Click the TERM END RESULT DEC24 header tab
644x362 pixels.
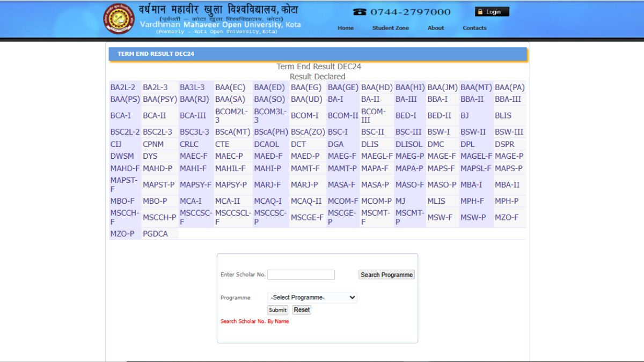point(156,54)
